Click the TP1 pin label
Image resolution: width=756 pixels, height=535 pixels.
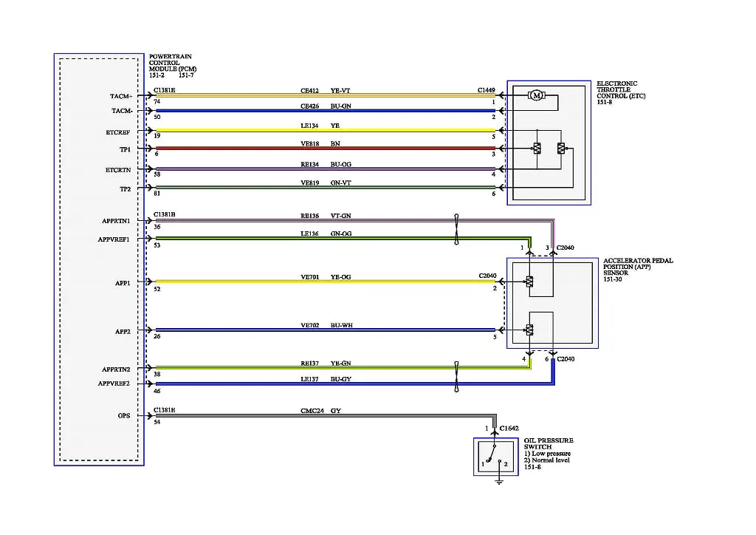coord(125,149)
